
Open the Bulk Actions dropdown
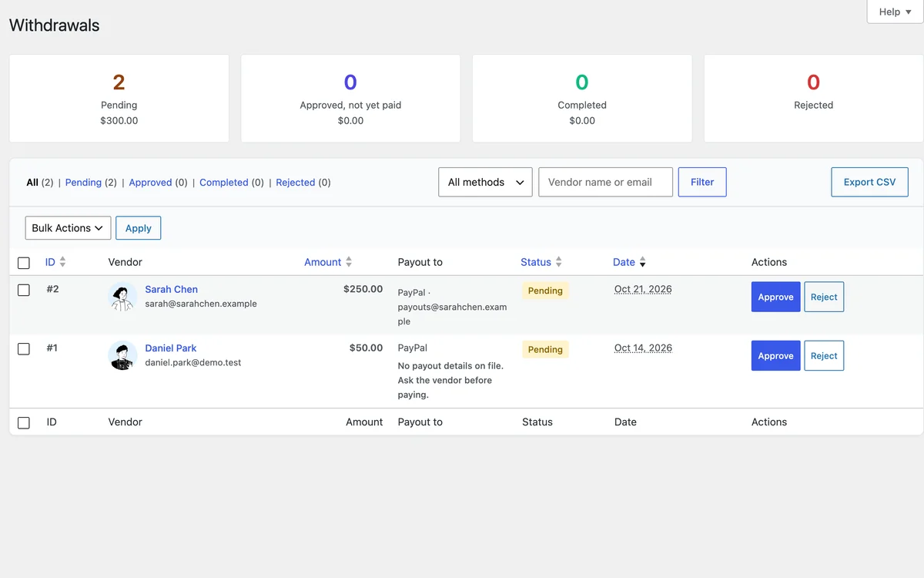click(68, 228)
